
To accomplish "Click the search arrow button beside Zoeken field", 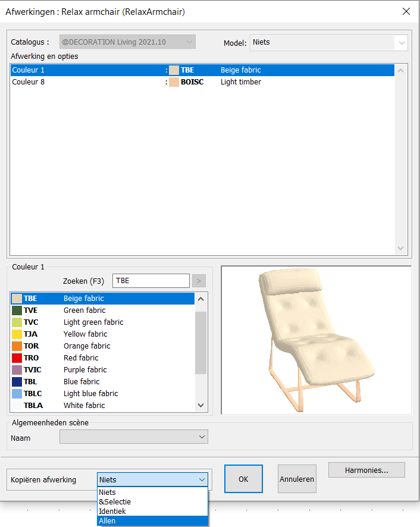I will coord(199,281).
